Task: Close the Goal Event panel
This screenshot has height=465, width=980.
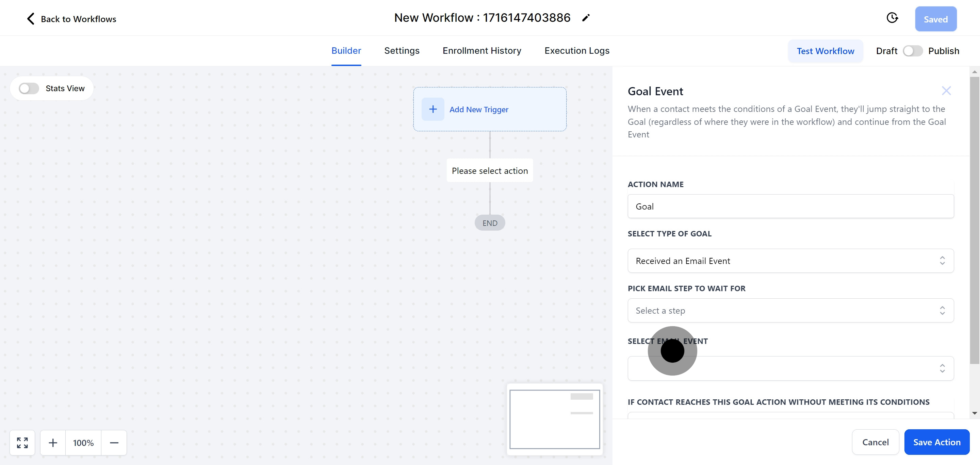Action: coord(946,91)
